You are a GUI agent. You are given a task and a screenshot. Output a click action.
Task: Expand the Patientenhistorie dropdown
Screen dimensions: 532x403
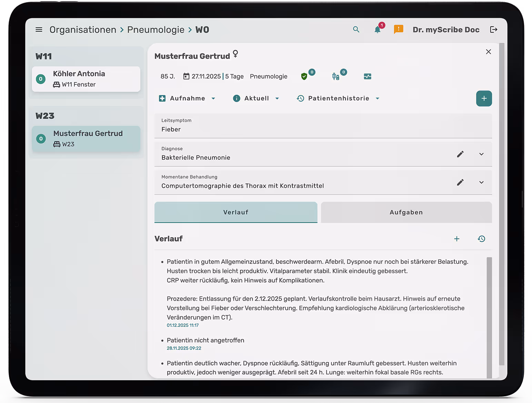point(338,98)
